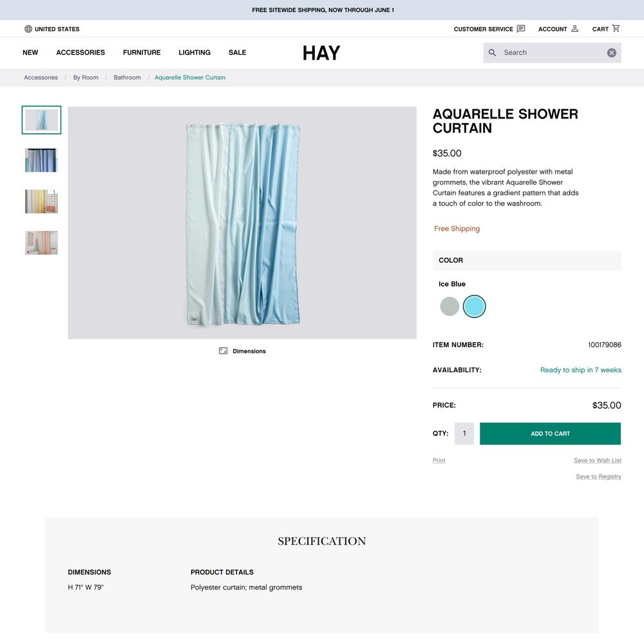Add the shower curtain to cart
The image size is (644, 644).
550,433
